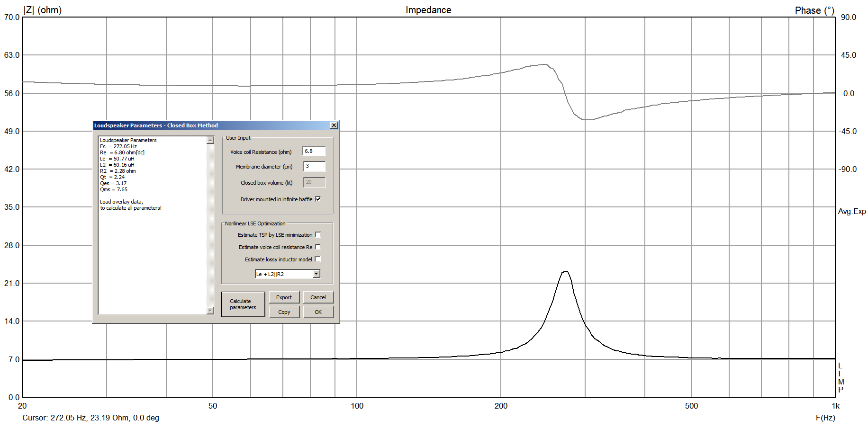The width and height of the screenshot is (868, 446).
Task: Enable Estimate voice coil resistance Re
Action: 318,247
